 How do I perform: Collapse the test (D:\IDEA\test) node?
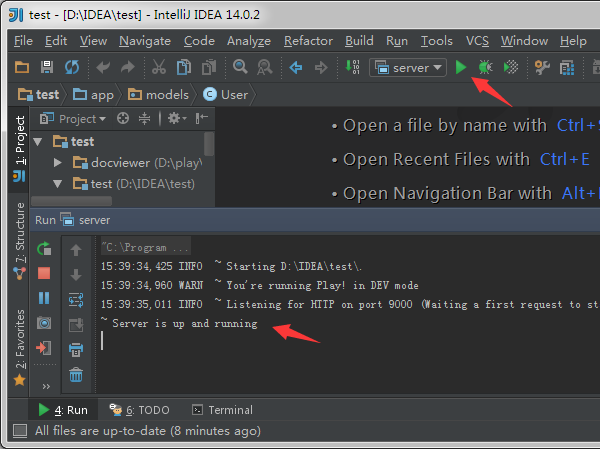[57, 184]
